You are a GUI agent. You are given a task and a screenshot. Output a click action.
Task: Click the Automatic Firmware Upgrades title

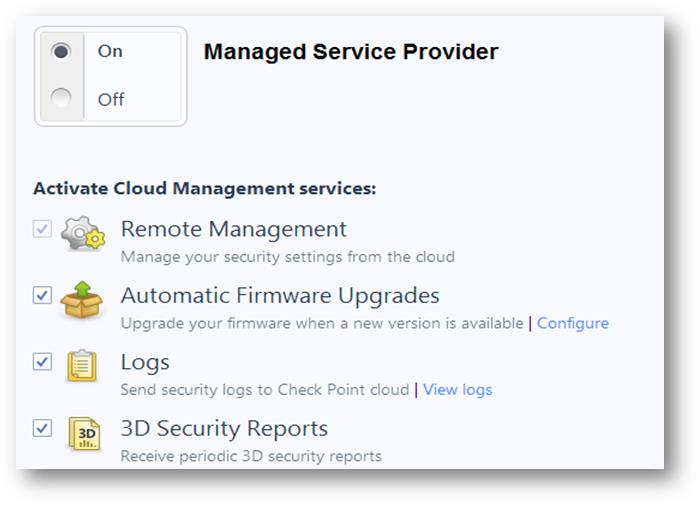(x=280, y=295)
